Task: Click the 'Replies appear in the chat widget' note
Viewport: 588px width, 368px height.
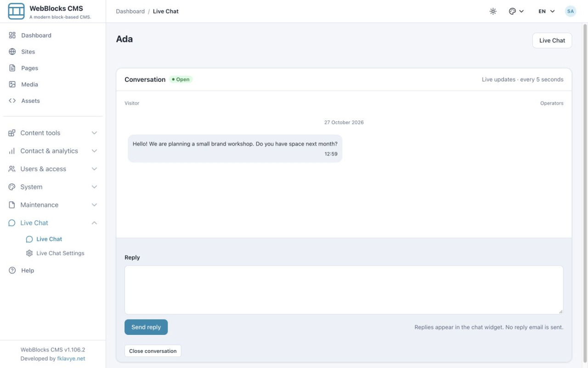Action: 489,327
